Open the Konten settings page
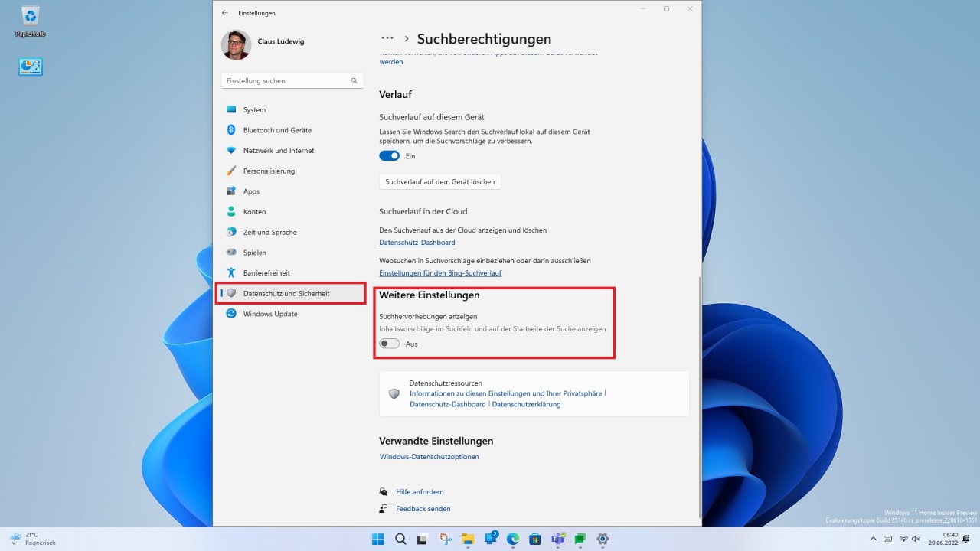This screenshot has width=980, height=551. coord(291,212)
